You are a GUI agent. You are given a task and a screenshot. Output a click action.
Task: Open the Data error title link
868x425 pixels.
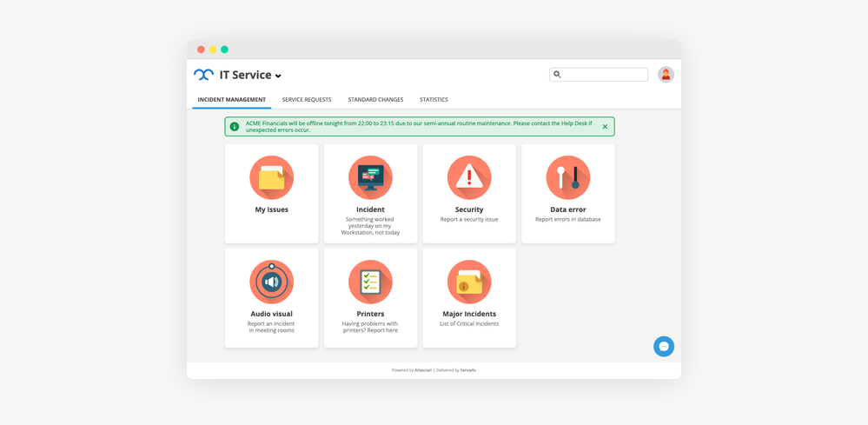pos(568,209)
